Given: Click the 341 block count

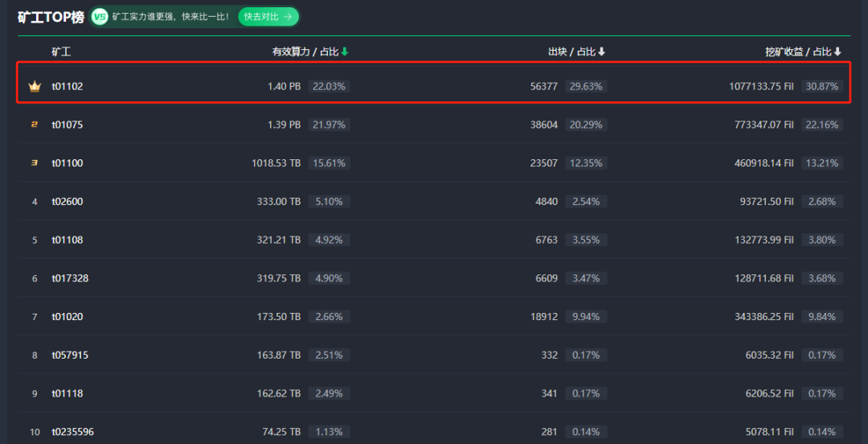Looking at the screenshot, I should tap(550, 393).
